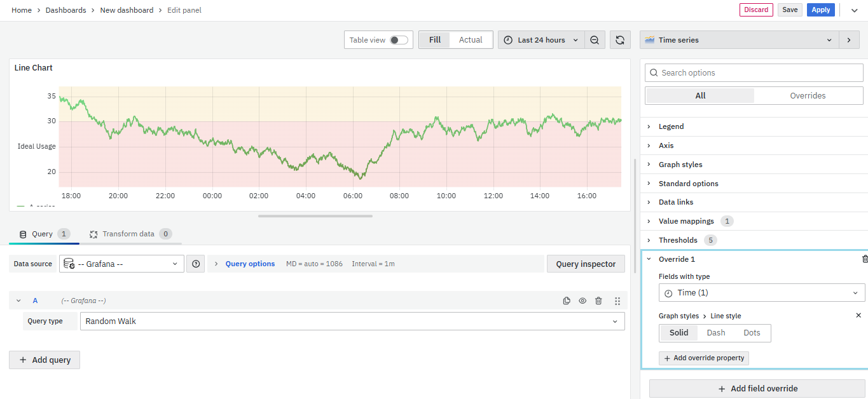Open the Query type Random Walk dropdown
Image resolution: width=868 pixels, height=399 pixels.
pos(352,321)
